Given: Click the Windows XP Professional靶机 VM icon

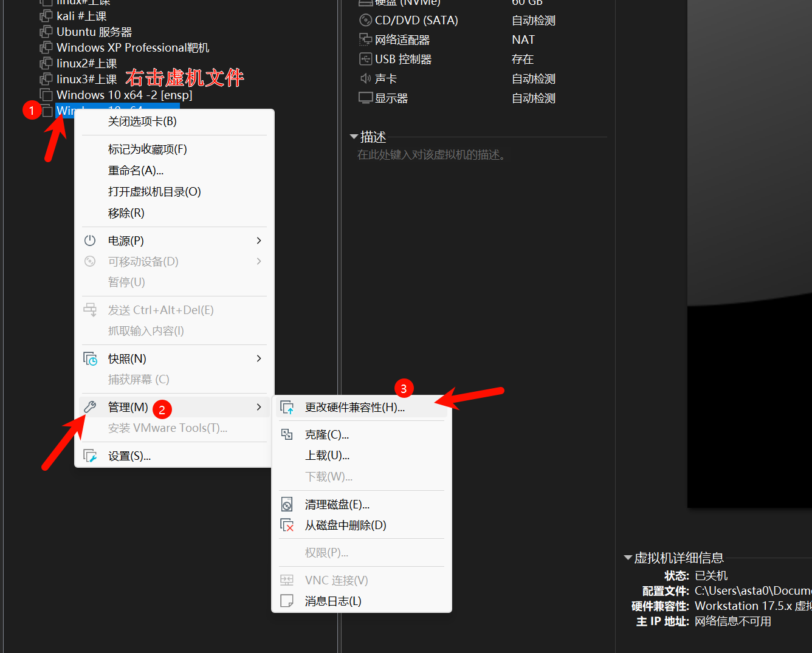Looking at the screenshot, I should [46, 47].
